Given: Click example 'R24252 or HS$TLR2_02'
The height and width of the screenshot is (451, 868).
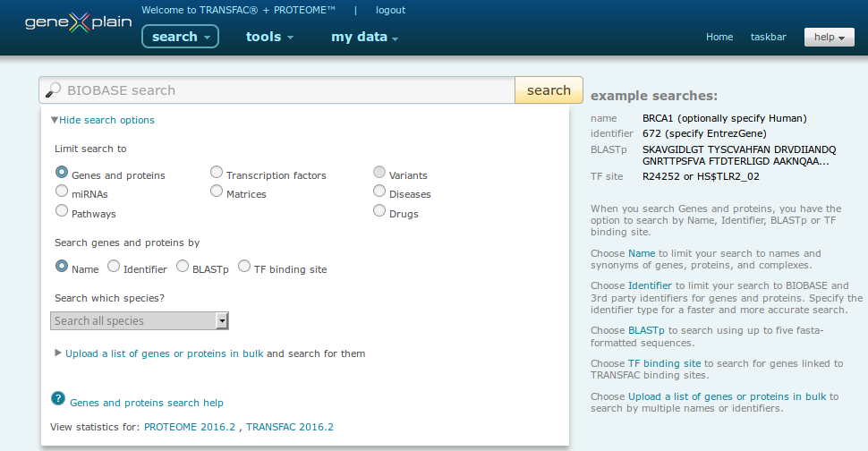Looking at the screenshot, I should (701, 176).
